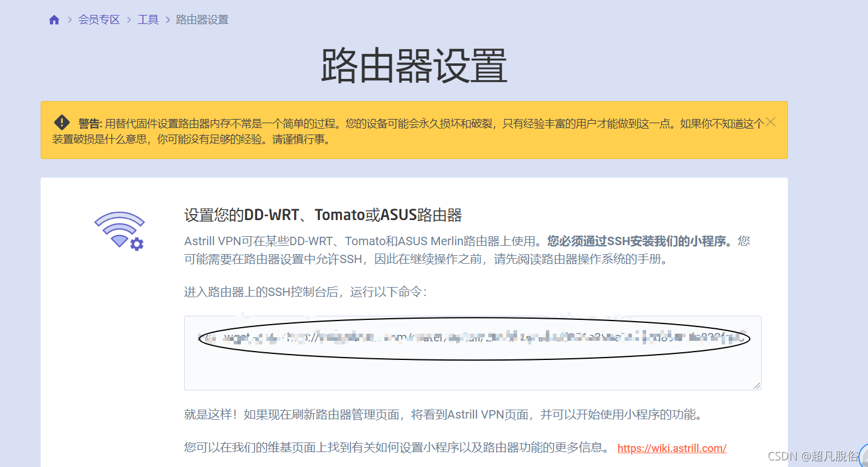Screen dimensions: 868x467
Task: Click inside the SSH command text box
Action: tap(472, 353)
